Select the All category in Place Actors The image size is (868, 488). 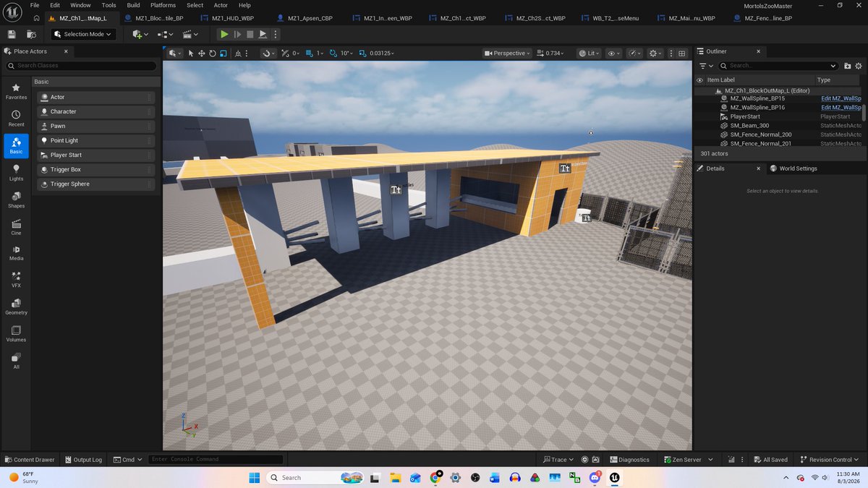coord(16,361)
